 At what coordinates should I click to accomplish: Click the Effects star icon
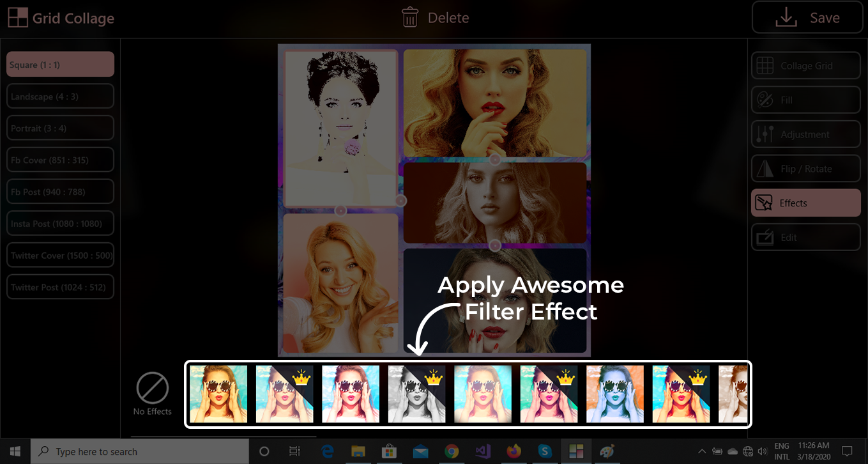click(765, 203)
